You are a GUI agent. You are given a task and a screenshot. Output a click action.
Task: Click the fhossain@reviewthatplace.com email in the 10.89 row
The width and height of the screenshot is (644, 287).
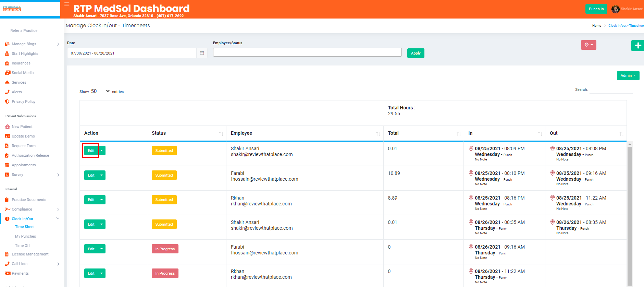tap(264, 179)
